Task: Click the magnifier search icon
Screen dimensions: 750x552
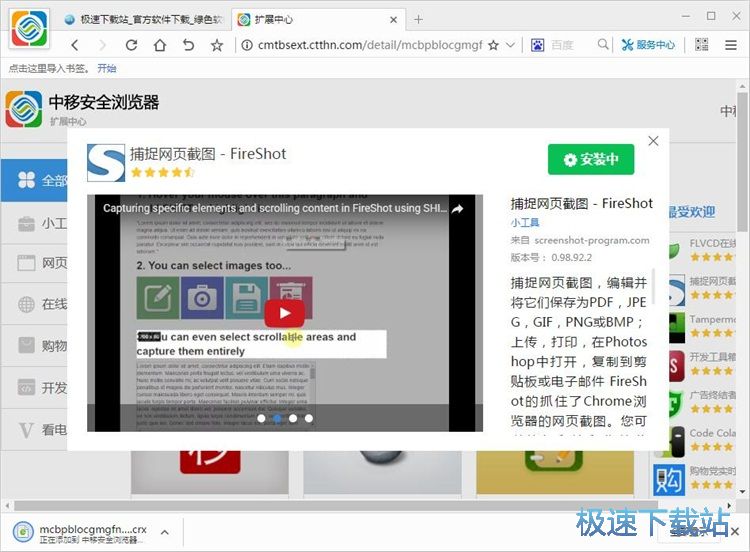Action: point(603,44)
